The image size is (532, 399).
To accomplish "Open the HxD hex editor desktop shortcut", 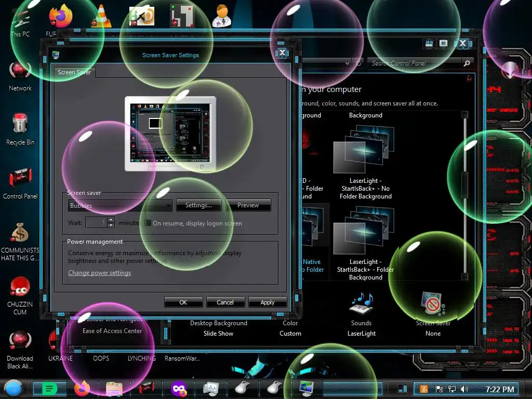I will coord(142,16).
